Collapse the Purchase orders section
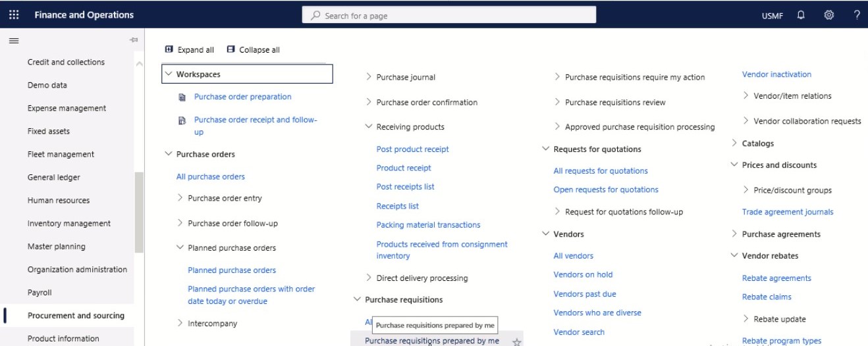The height and width of the screenshot is (346, 868). [x=169, y=154]
